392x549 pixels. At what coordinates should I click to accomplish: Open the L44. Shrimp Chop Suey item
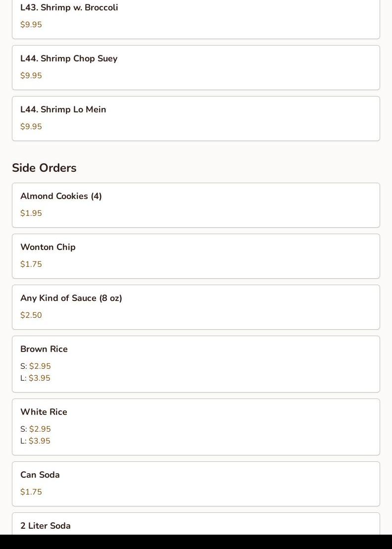pyautogui.click(x=69, y=58)
